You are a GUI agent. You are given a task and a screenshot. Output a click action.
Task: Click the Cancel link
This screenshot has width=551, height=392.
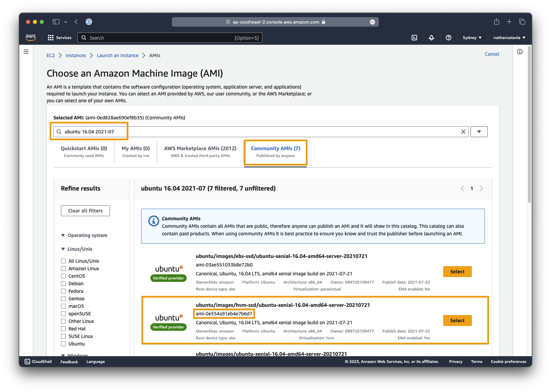point(492,54)
